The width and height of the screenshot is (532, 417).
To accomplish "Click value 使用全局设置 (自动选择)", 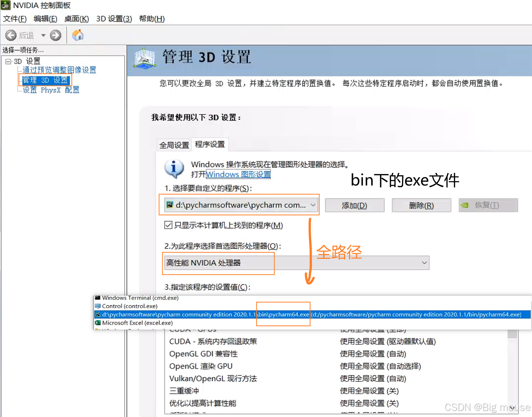I will pos(380,366).
